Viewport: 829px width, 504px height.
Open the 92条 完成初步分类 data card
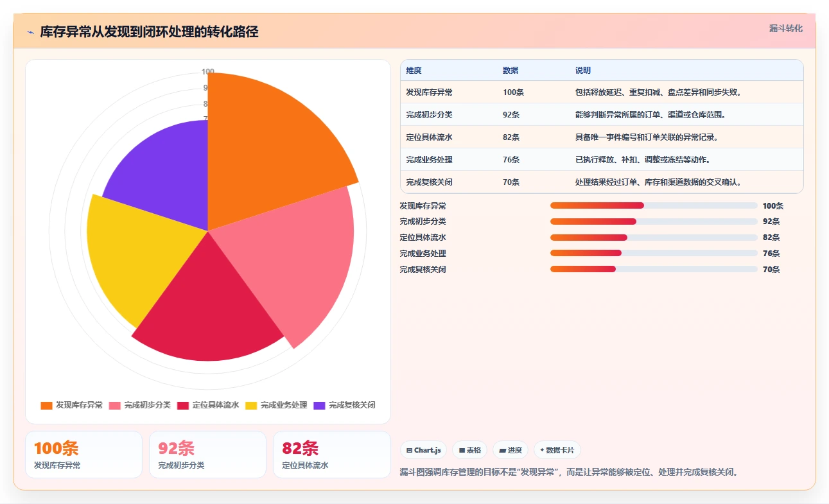point(207,455)
